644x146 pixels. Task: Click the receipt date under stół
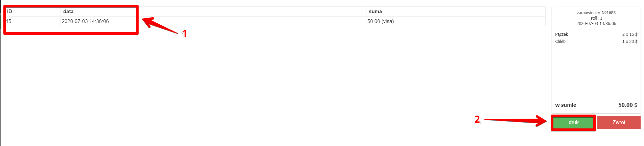point(596,24)
